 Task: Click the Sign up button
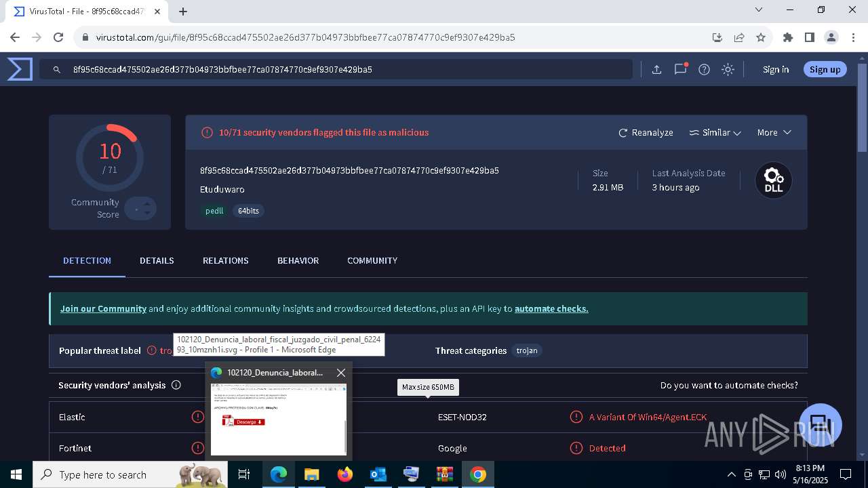click(825, 69)
